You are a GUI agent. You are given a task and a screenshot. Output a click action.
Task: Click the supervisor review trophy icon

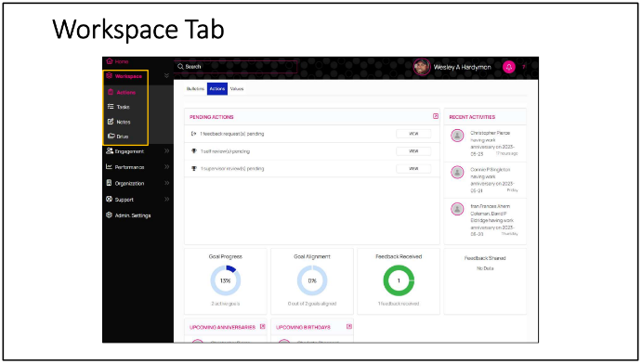pos(194,168)
